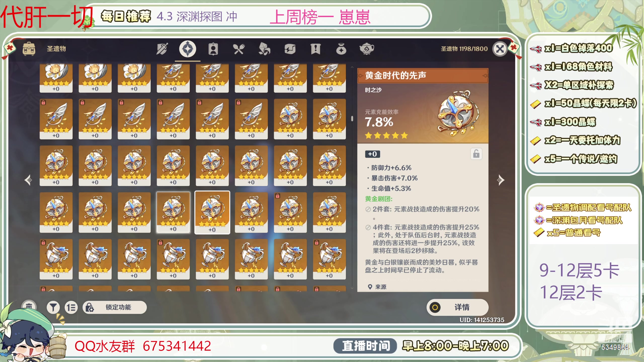Open the sort order options
Viewport: 644px width, 362px height.
[x=71, y=307]
